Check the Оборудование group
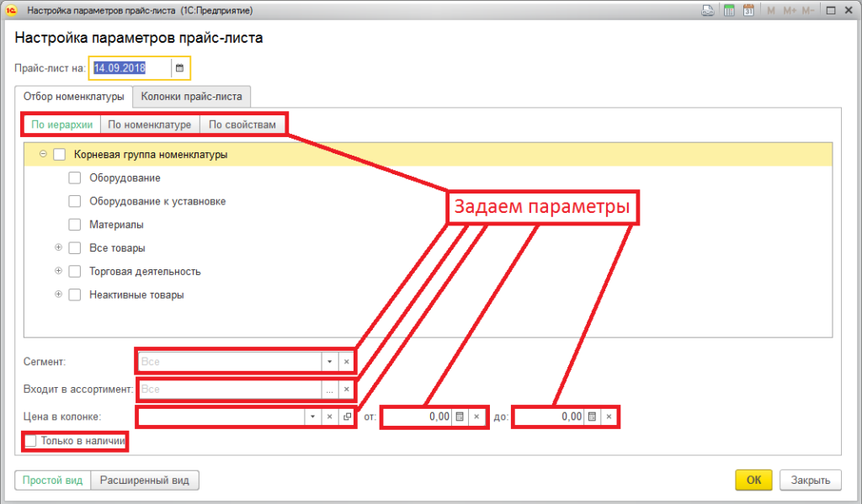 74,178
